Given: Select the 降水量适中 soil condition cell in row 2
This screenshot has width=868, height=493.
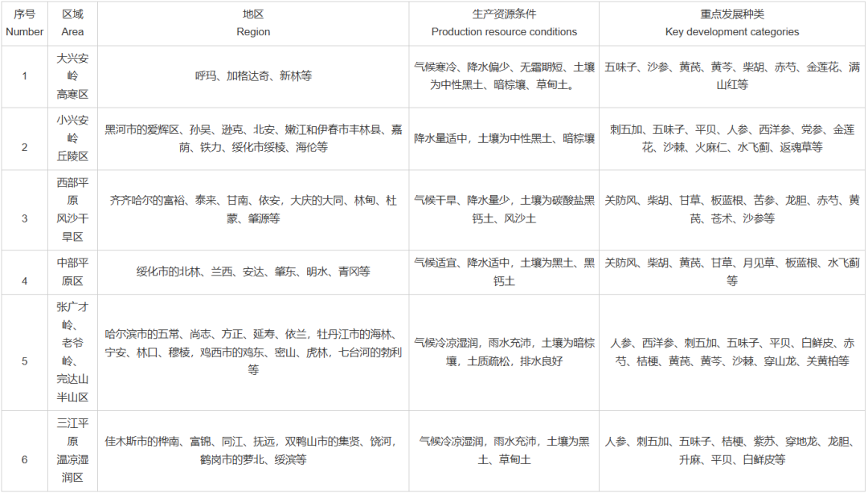Looking at the screenshot, I should click(x=504, y=138).
